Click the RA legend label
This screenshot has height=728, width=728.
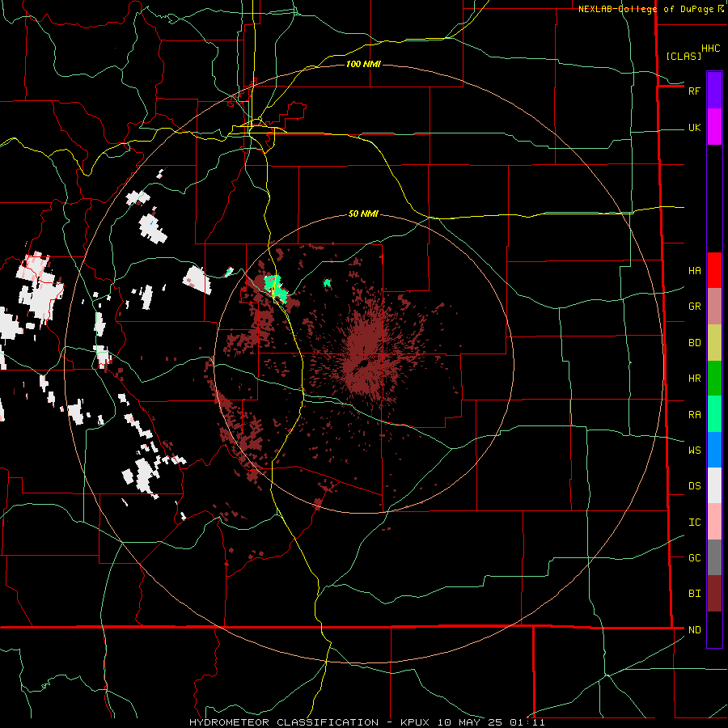694,415
